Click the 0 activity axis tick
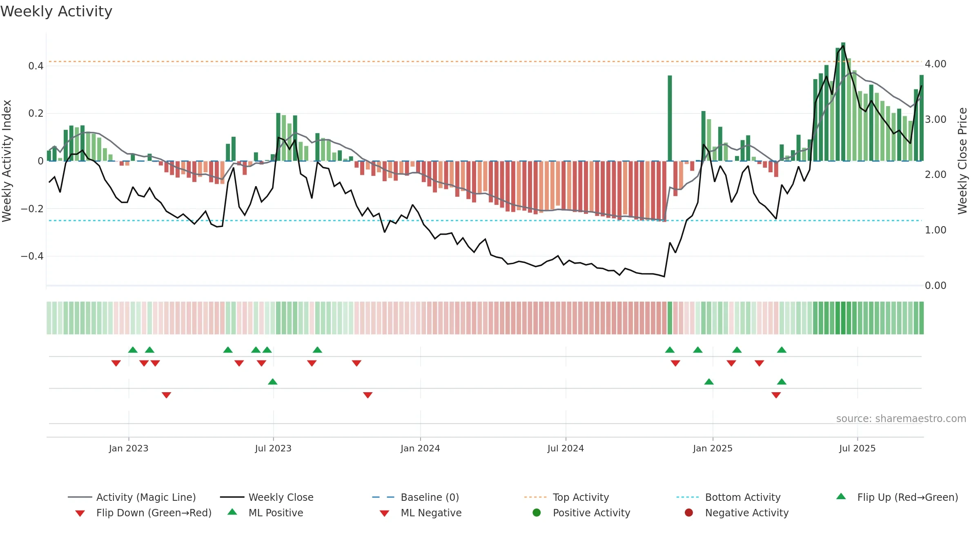The image size is (980, 551). (x=41, y=161)
